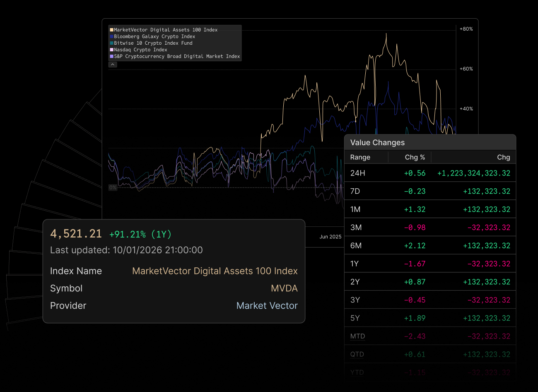Click the Jun 2025 x-axis date label
This screenshot has width=538, height=392.
pos(331,237)
